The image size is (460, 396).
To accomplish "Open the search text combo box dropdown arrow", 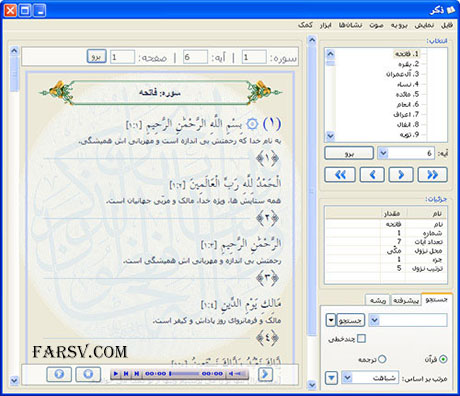I will (374, 320).
